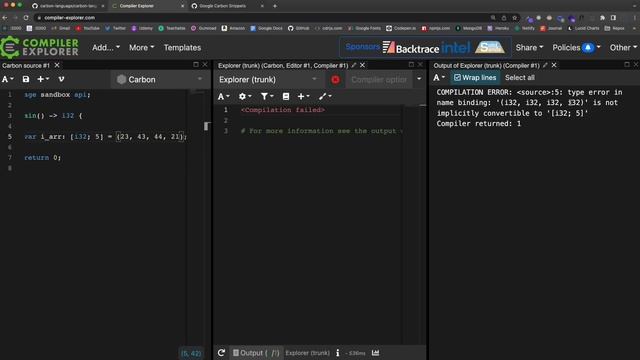Close the Explorer (trunk) compiler tab

pyautogui.click(x=362, y=65)
